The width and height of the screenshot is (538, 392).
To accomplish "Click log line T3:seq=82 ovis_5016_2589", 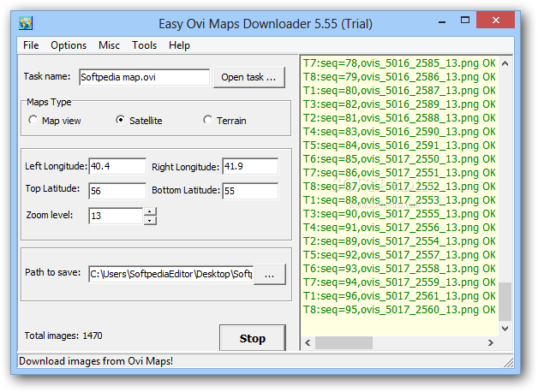I will [x=399, y=104].
